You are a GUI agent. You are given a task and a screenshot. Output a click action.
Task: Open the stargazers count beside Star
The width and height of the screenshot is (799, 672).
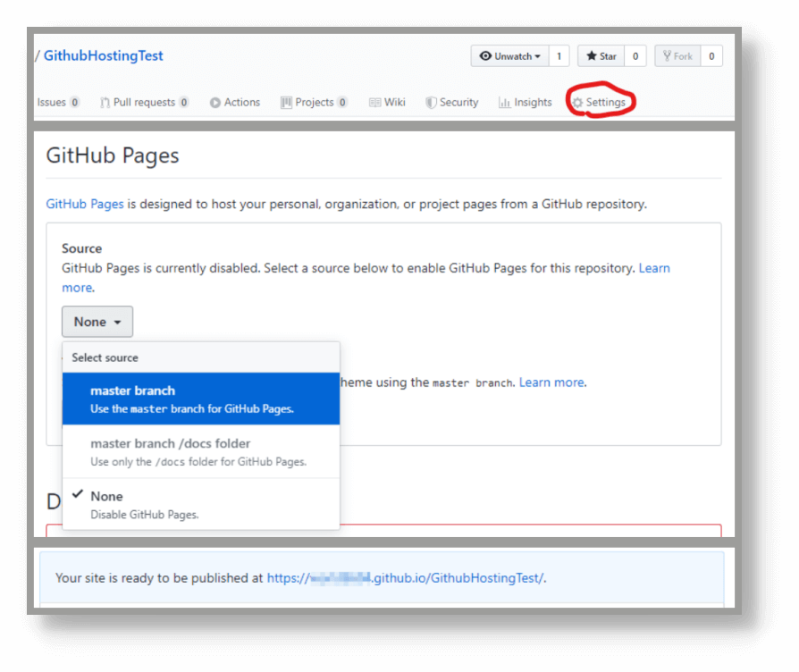[635, 56]
